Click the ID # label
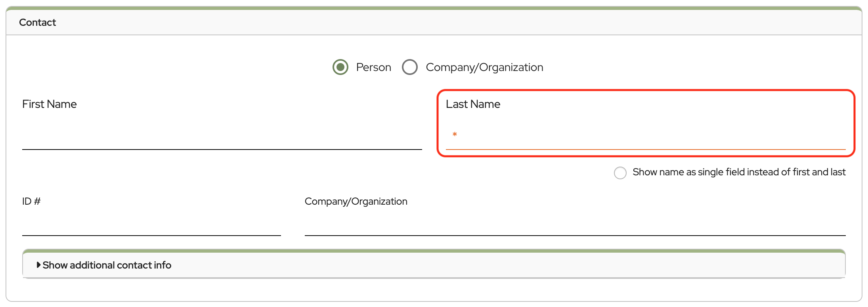Viewport: 868px width, 307px height. 31,201
